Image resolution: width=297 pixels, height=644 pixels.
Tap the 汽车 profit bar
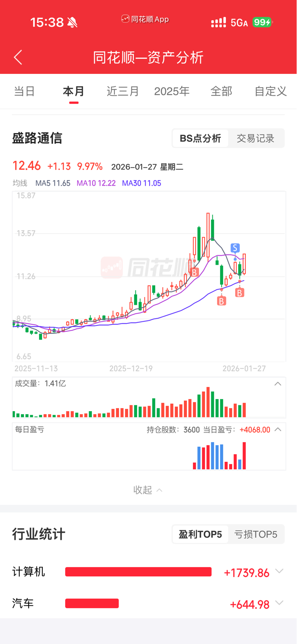92,603
